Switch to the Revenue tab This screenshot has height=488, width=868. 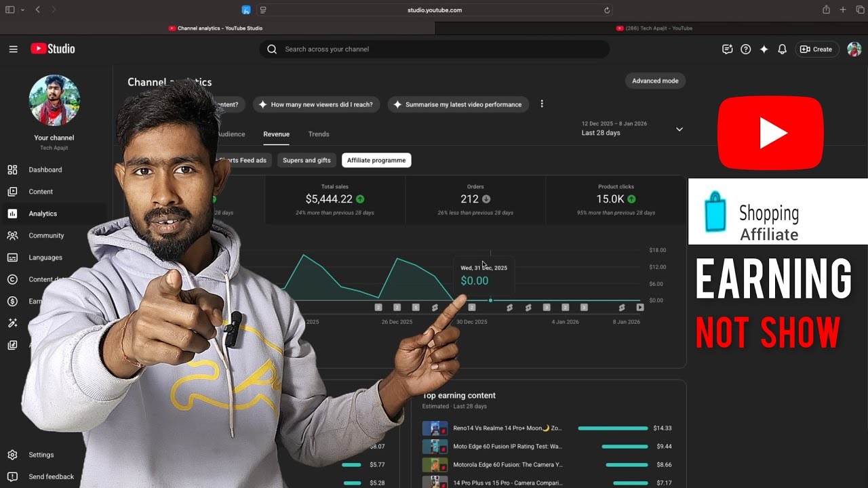click(x=276, y=134)
